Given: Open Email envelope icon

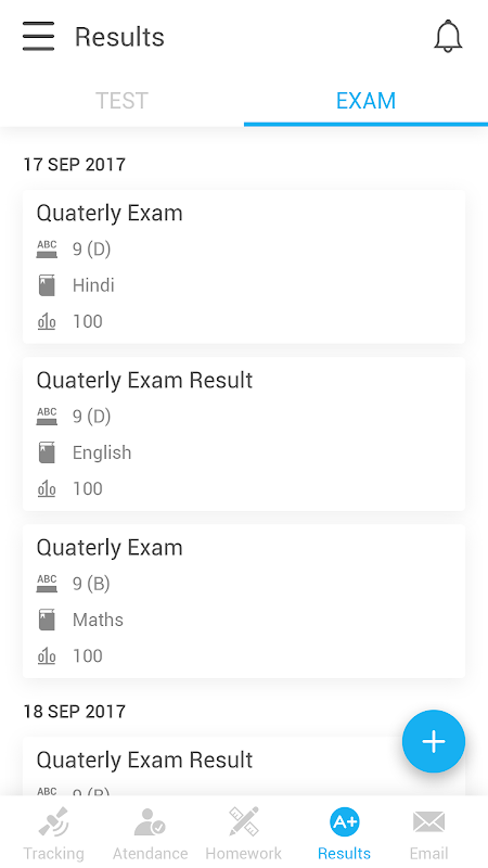Looking at the screenshot, I should tap(429, 822).
